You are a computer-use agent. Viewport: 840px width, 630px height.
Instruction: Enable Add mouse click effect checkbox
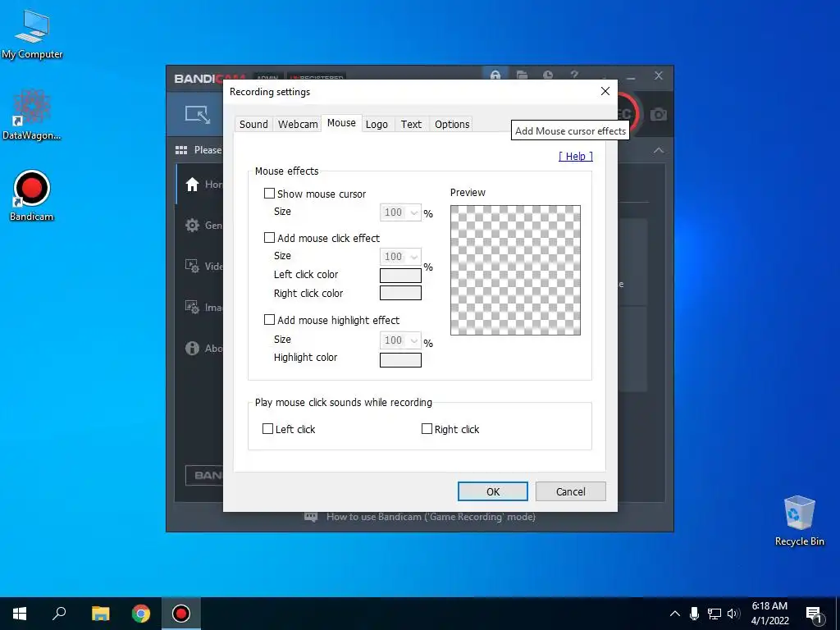point(269,237)
